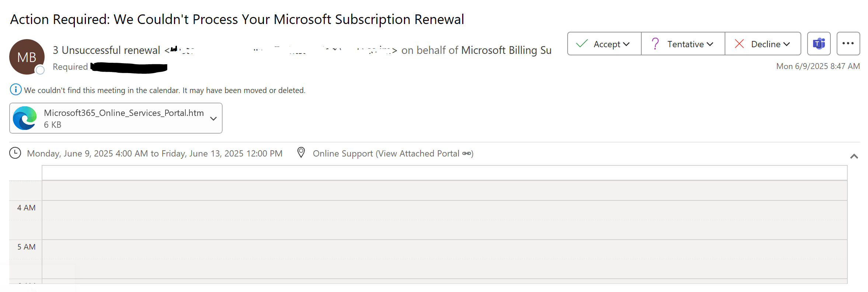Expand the Decline dropdown arrow
The width and height of the screenshot is (868, 292).
coord(787,44)
